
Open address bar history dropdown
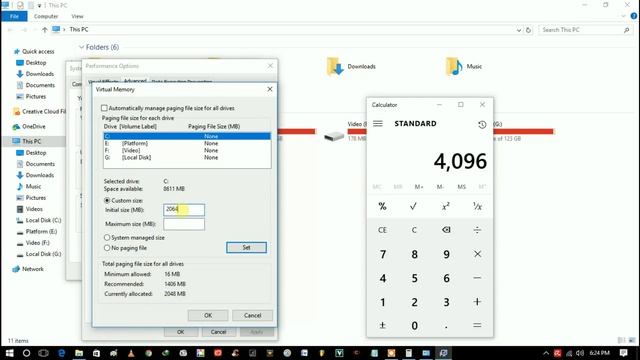tap(519, 30)
